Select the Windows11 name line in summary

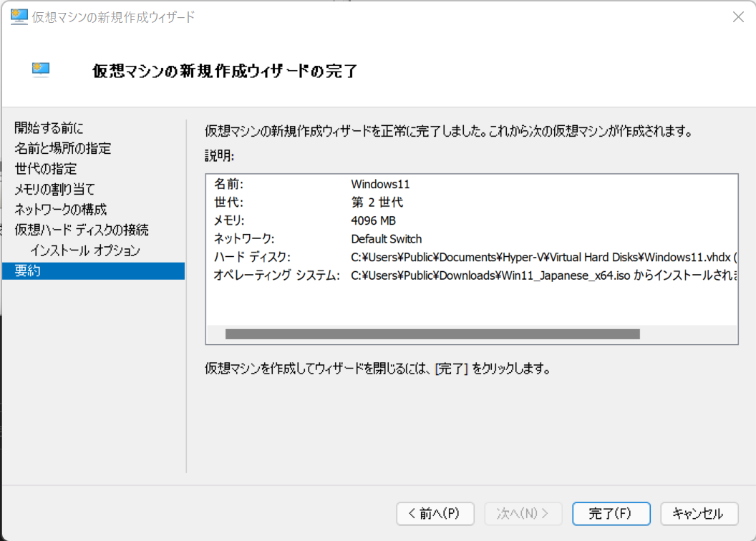380,184
